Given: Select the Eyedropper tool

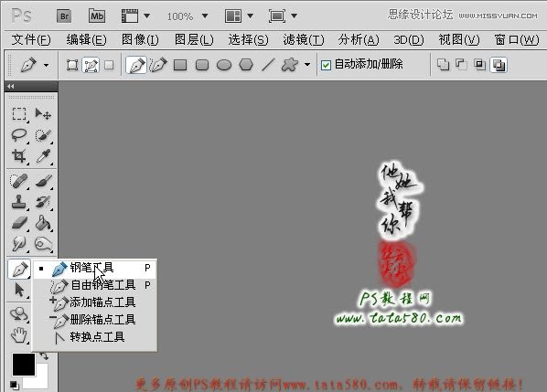Looking at the screenshot, I should point(43,156).
